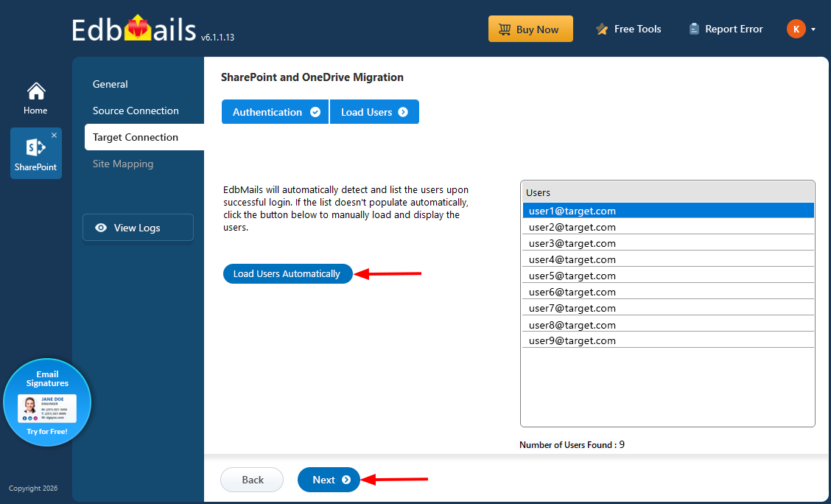Viewport: 831px width, 504px height.
Task: Open View Logs
Action: (x=138, y=228)
